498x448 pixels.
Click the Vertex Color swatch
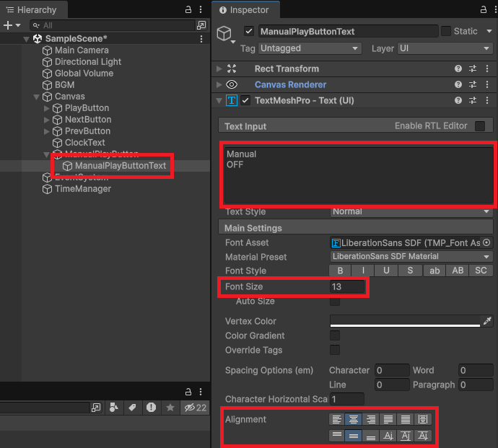pyautogui.click(x=404, y=321)
